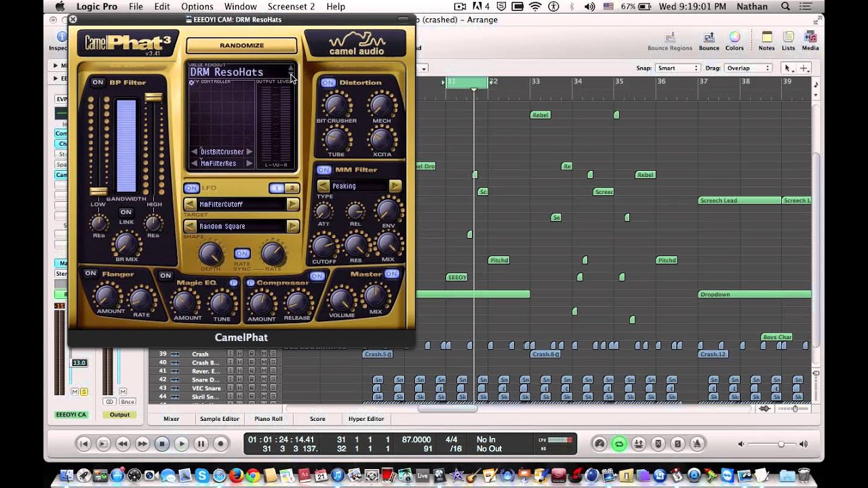Toggle the Flanger ON switch

click(x=90, y=273)
